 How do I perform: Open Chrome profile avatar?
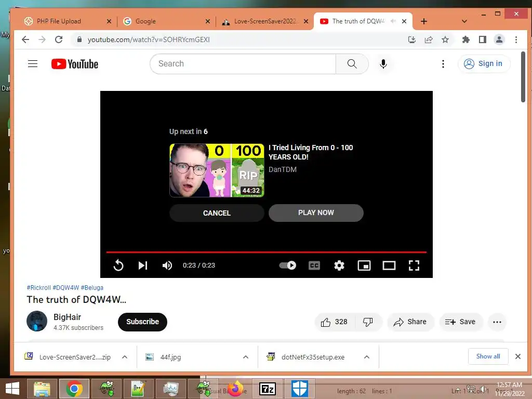499,39
